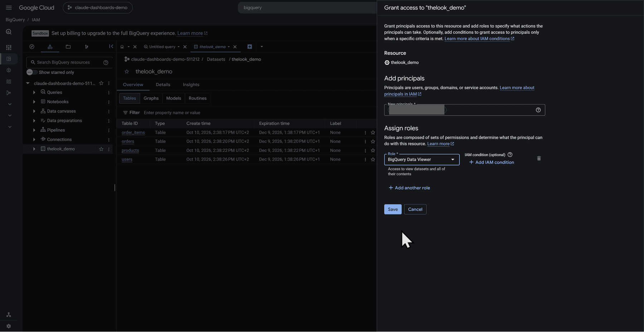644x332 pixels.
Task: Open the git repository icon in explorer toolbar
Action: click(86, 47)
